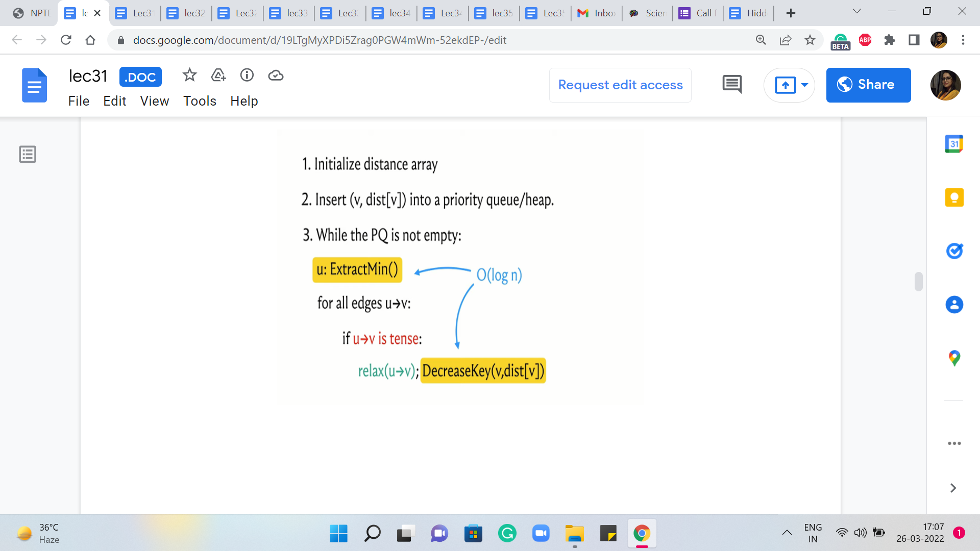Click the Add to Drive icon
The image size is (980, 551).
point(218,76)
